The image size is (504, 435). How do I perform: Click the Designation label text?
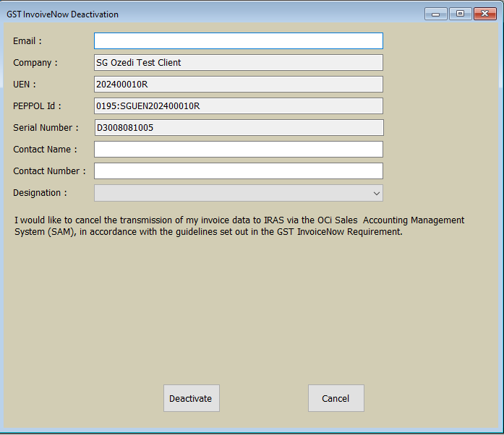click(40, 193)
